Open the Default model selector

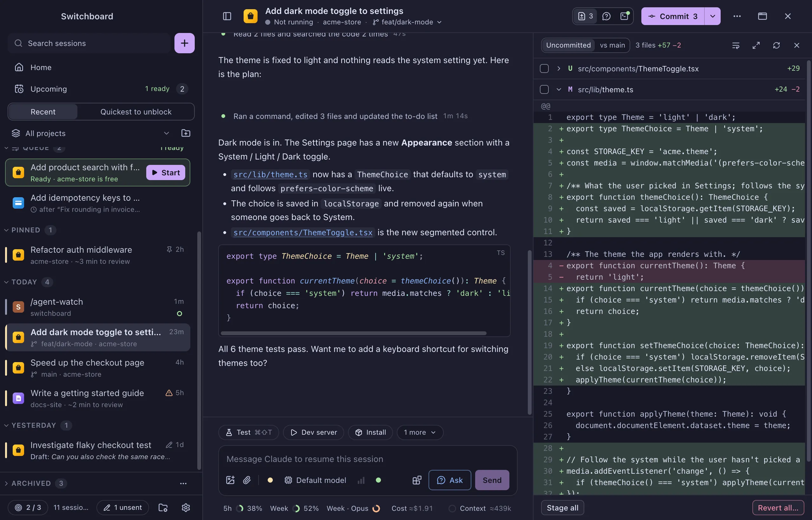(x=316, y=480)
